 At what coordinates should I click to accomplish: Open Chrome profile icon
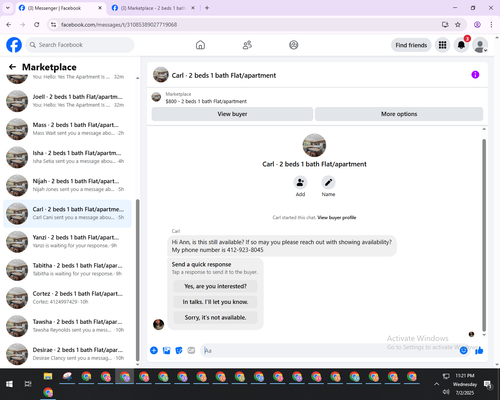(477, 25)
